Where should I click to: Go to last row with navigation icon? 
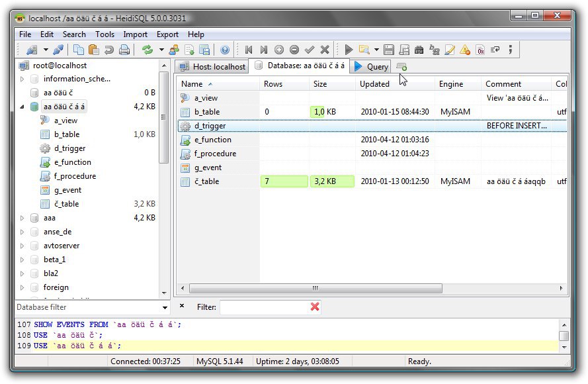tap(264, 50)
